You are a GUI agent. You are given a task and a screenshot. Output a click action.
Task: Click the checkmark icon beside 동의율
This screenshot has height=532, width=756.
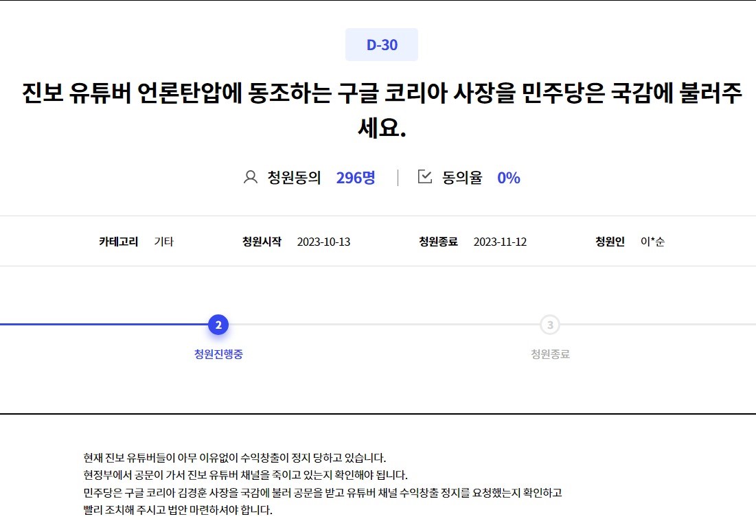(425, 176)
